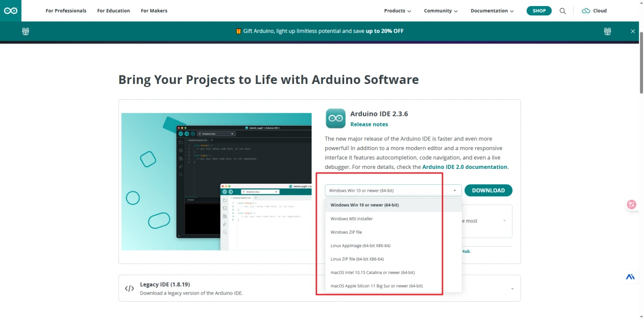This screenshot has height=320, width=644.
Task: Select macOS Apple Silicon 11 Big Sur option
Action: [393, 286]
